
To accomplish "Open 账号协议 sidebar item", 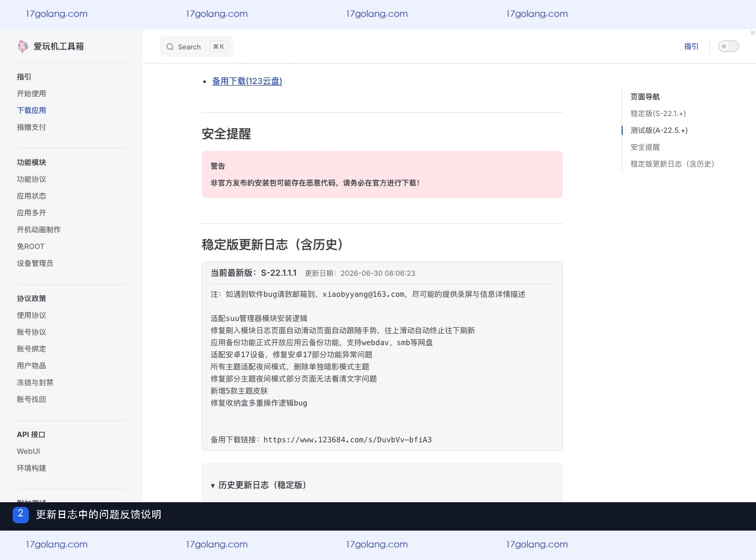I will point(31,332).
